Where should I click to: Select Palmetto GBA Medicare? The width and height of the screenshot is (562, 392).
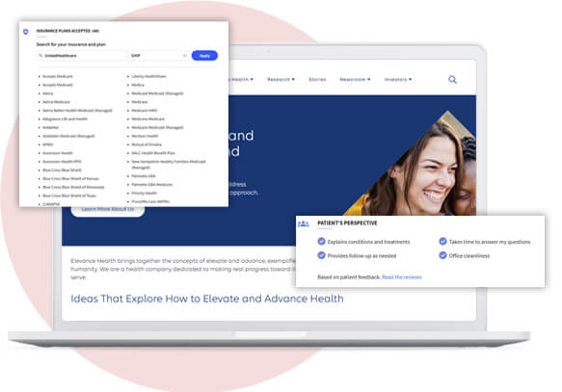(152, 184)
